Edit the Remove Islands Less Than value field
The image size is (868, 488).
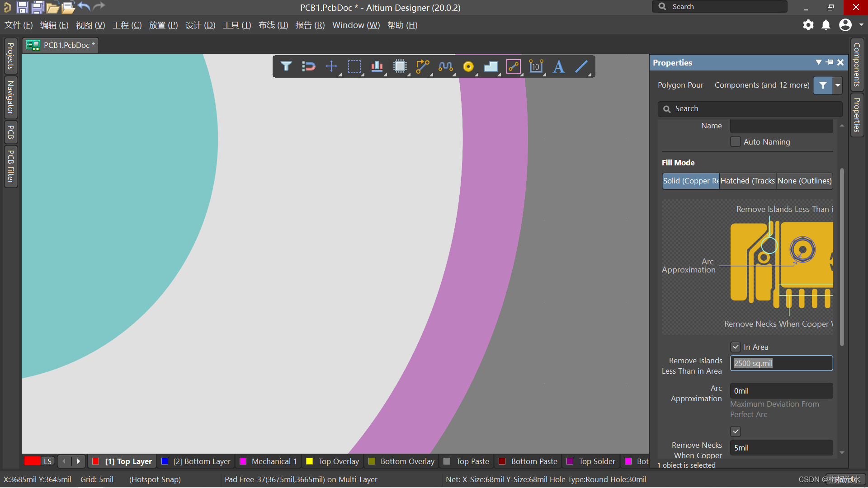[x=781, y=363]
